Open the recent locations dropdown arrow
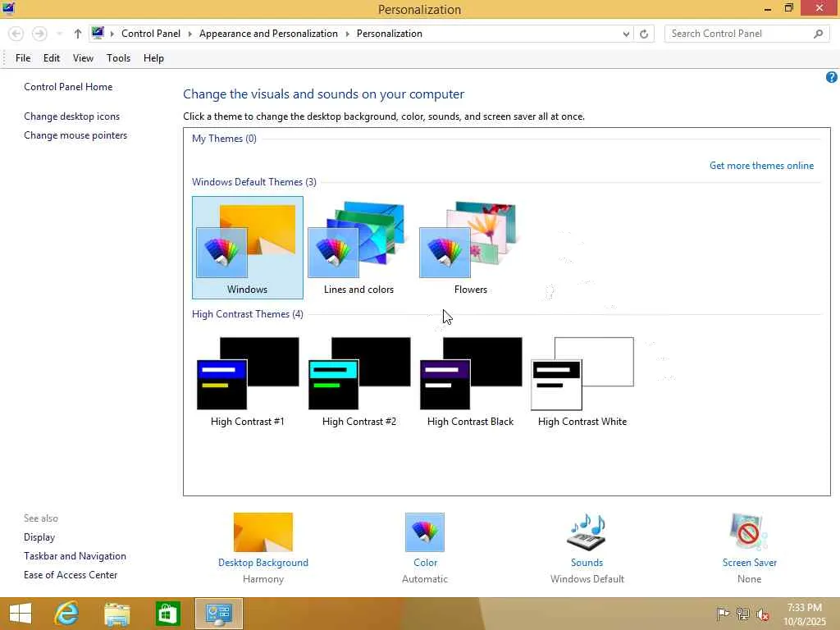 [x=59, y=34]
